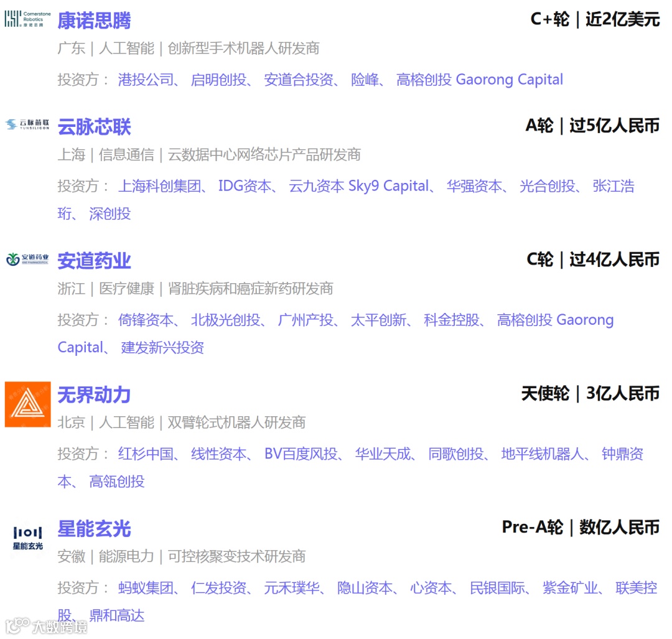Click description 可控核聚变技术研发商
Viewport: 672px width, 639px height.
[x=236, y=556]
